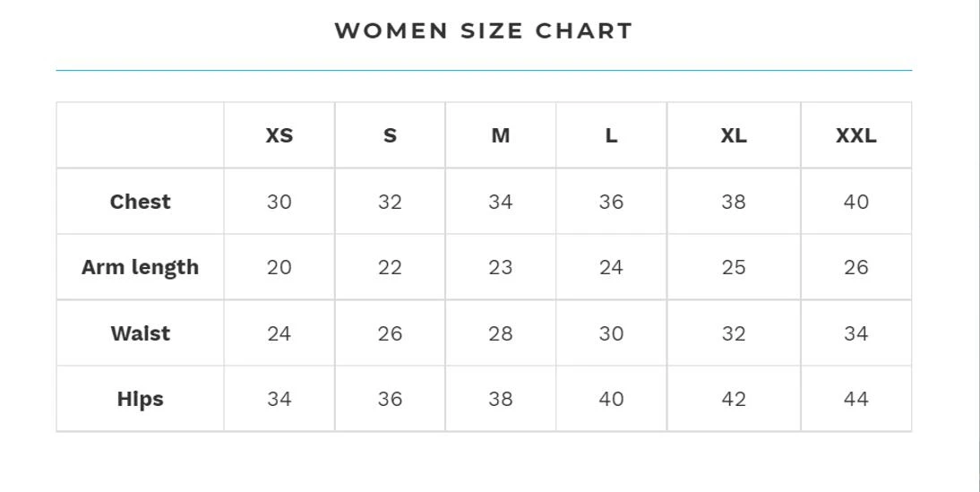Select the XL column header
Viewport: 980px width, 492px height.
pyautogui.click(x=734, y=135)
